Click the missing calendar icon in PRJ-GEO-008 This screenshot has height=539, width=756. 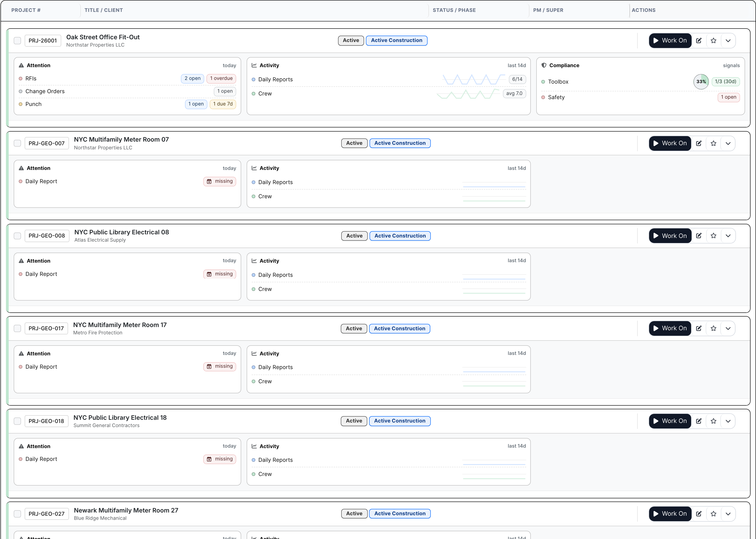(x=209, y=274)
